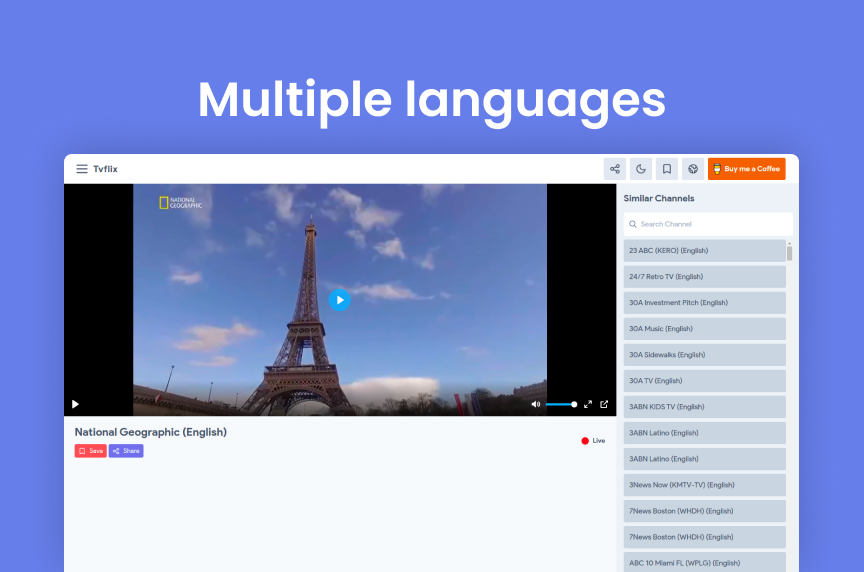Select 23 ABC (KERO) channel
Screen dimensions: 864x572
pyautogui.click(x=704, y=251)
